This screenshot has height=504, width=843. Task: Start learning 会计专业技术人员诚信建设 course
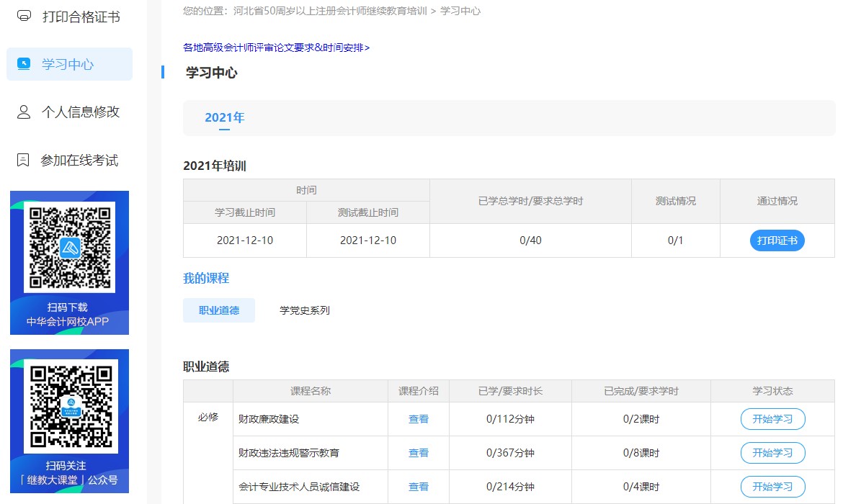(772, 487)
